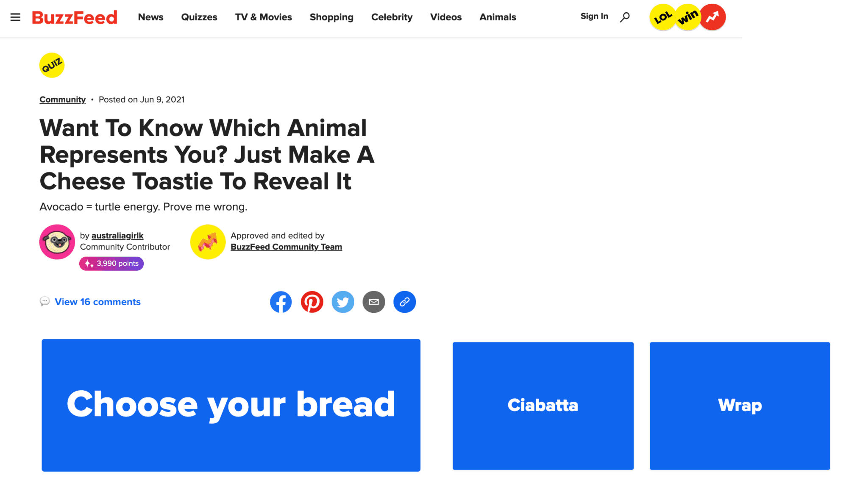
Task: Open the hamburger navigation menu
Action: [x=15, y=17]
